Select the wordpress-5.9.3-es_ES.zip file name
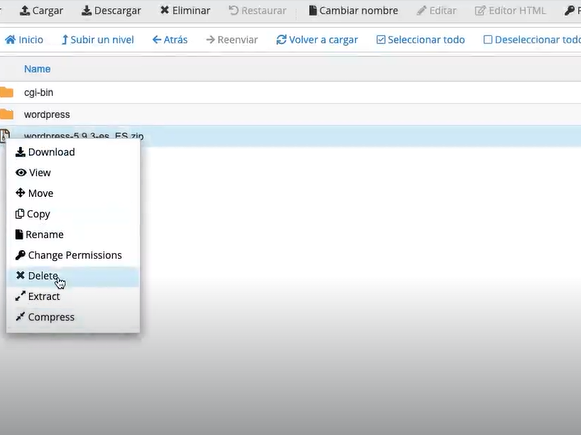 pyautogui.click(x=84, y=136)
